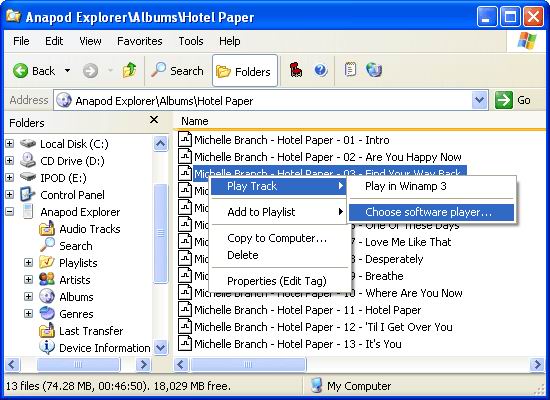Click the green Back arrow icon
This screenshot has height=400, width=550.
pos(20,71)
